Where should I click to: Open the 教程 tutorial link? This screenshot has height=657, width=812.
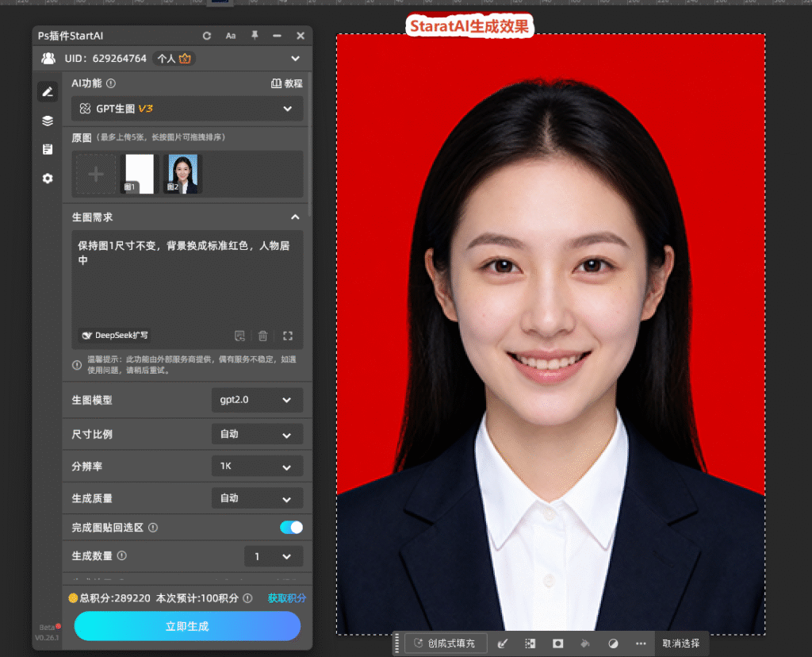tap(287, 83)
